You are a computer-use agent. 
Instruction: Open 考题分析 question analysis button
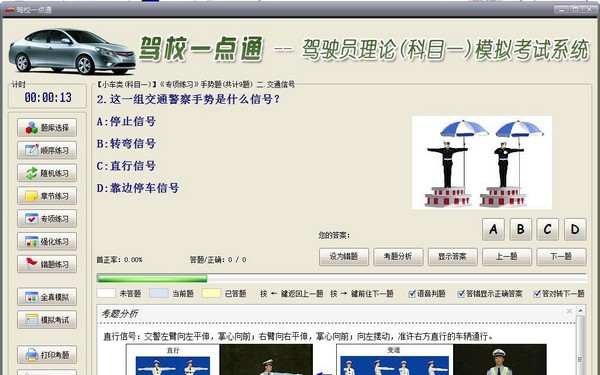coord(398,257)
